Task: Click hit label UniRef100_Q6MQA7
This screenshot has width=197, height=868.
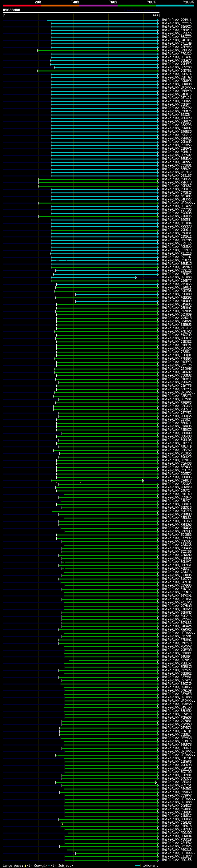Action: 176,308
